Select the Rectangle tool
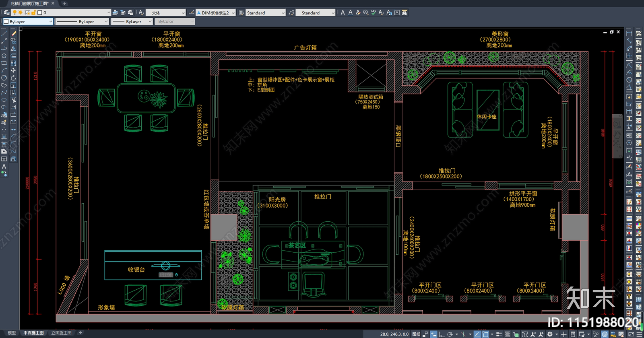The image size is (644, 338). pos(4,63)
